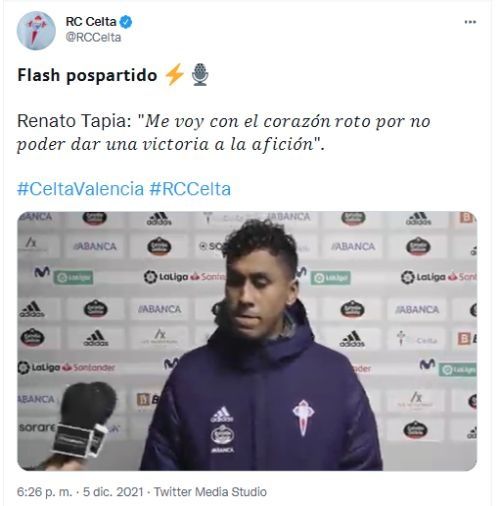Image resolution: width=500 pixels, height=506 pixels.
Task: Open the three-dots more options menu
Action: pyautogui.click(x=470, y=22)
